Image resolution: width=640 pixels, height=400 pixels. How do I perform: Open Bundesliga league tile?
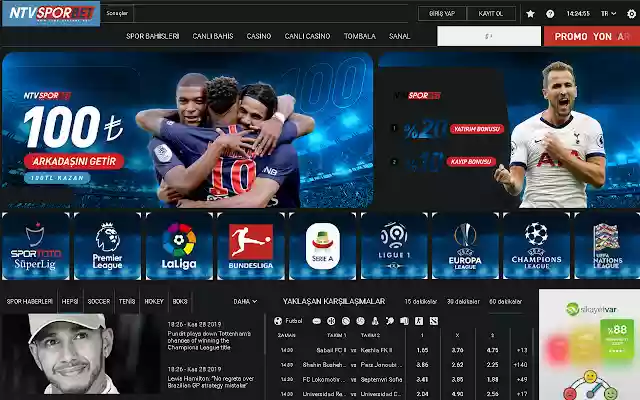tap(251, 246)
